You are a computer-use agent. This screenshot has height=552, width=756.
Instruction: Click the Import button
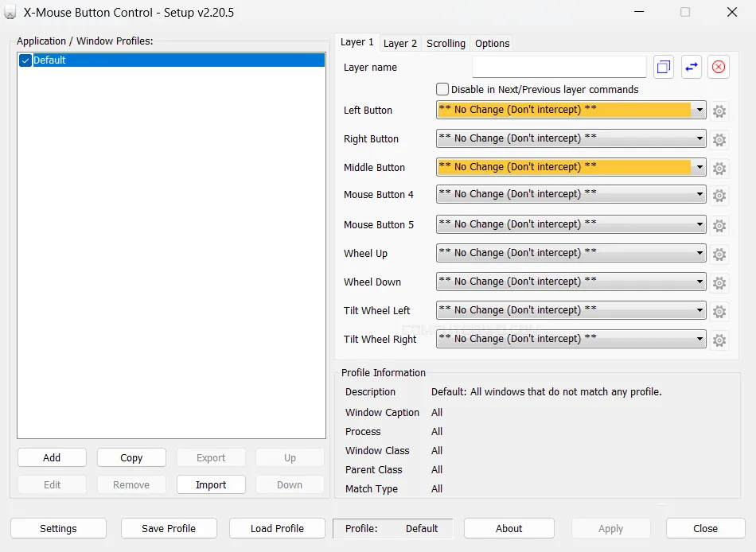click(211, 484)
